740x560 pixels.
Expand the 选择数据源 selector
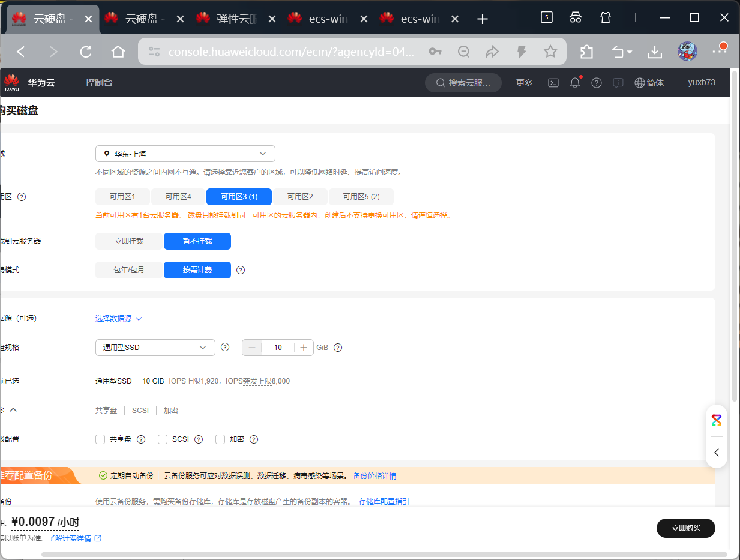pos(119,318)
